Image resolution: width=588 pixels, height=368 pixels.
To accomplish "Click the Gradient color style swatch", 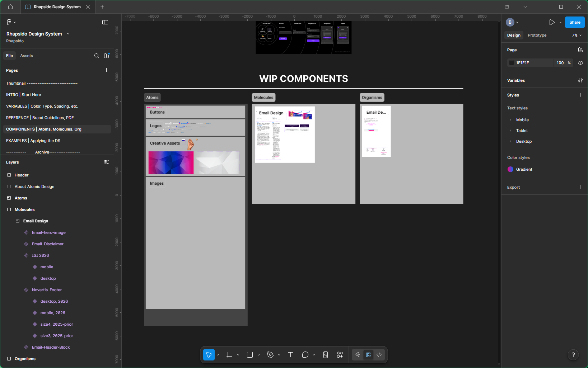I will point(510,169).
